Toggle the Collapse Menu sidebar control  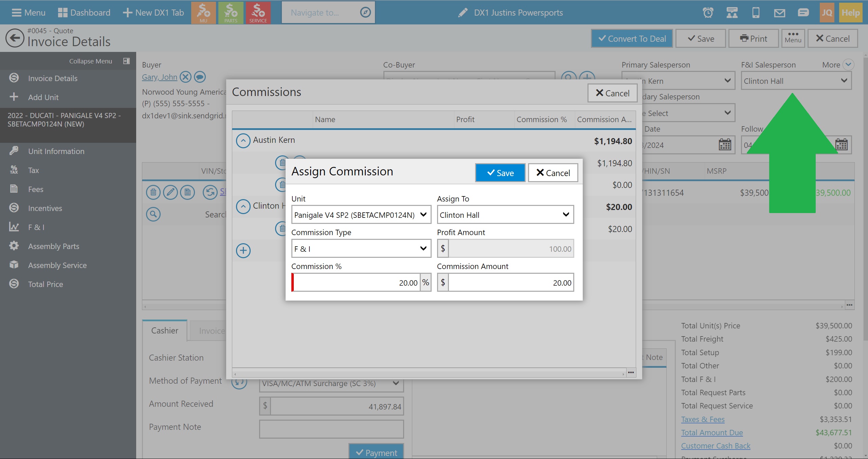coord(126,61)
